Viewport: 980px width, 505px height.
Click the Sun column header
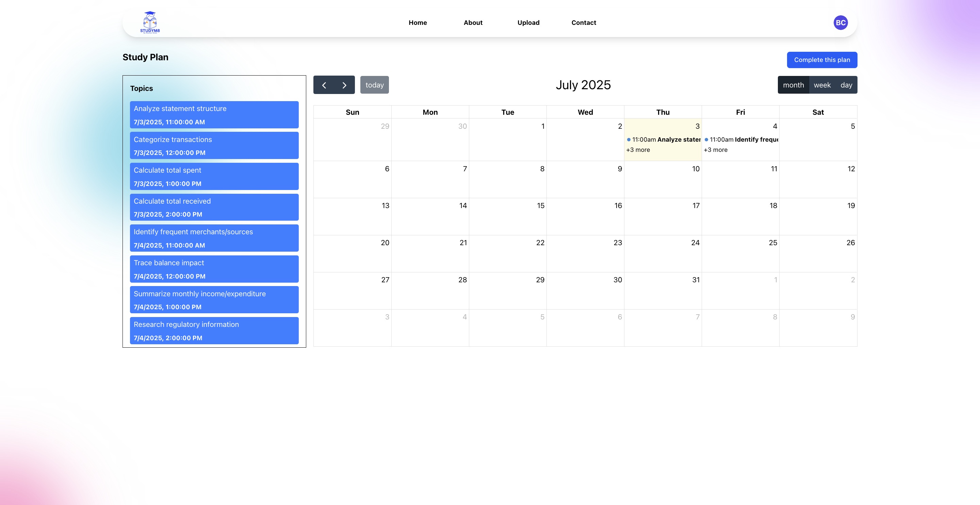pyautogui.click(x=352, y=112)
